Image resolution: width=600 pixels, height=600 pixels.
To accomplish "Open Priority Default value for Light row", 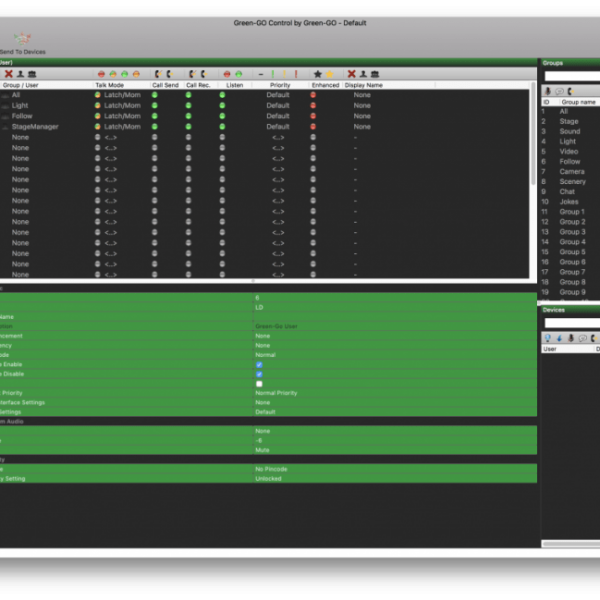I will coord(278,105).
